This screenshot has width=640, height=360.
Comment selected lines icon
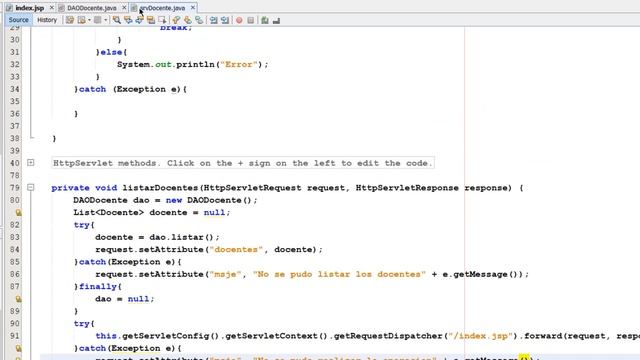tap(265, 20)
